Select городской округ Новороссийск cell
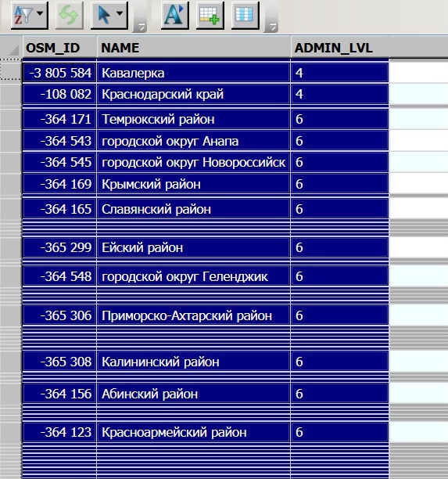Viewport: 448px width, 479px height. pos(193,162)
